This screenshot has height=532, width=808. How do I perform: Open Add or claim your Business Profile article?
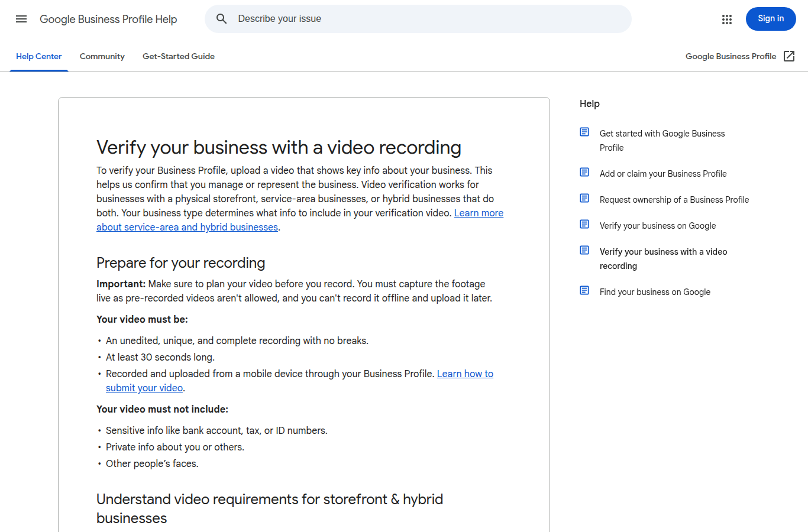(x=663, y=174)
